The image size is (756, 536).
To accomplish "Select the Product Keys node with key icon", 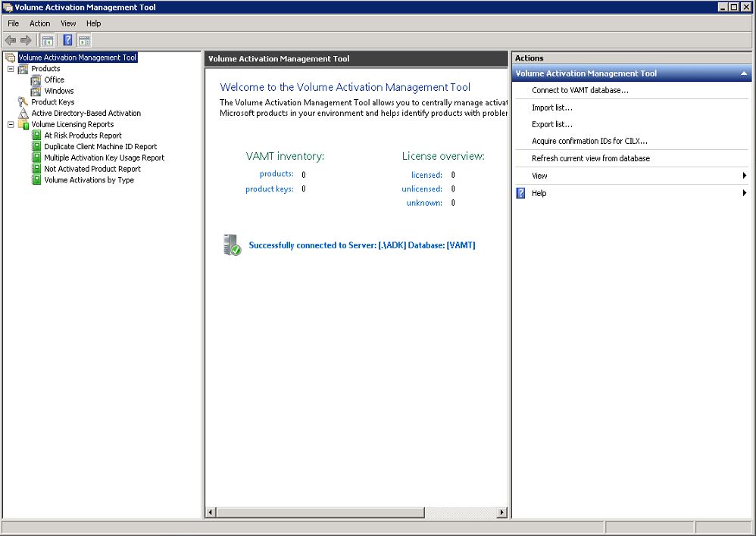I will click(52, 102).
